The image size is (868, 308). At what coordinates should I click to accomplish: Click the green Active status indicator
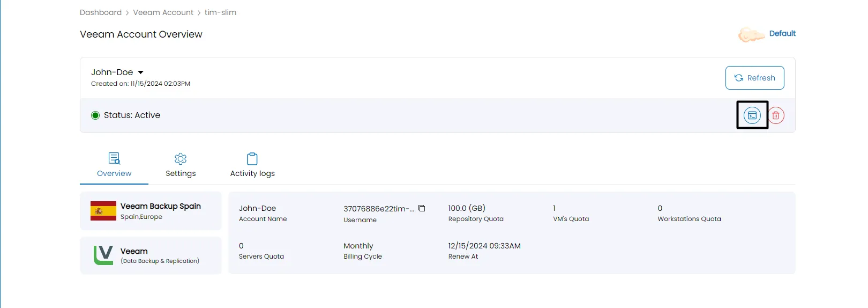pos(95,115)
